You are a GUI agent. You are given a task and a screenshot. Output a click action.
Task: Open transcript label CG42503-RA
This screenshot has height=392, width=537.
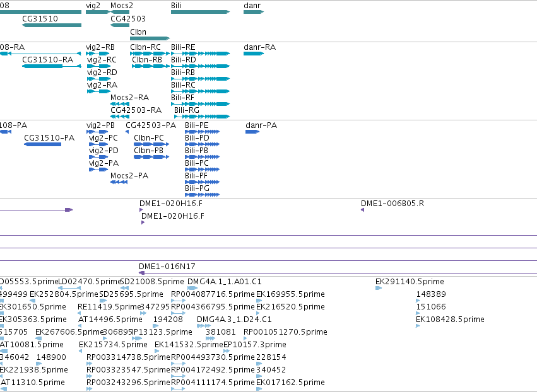click(136, 110)
